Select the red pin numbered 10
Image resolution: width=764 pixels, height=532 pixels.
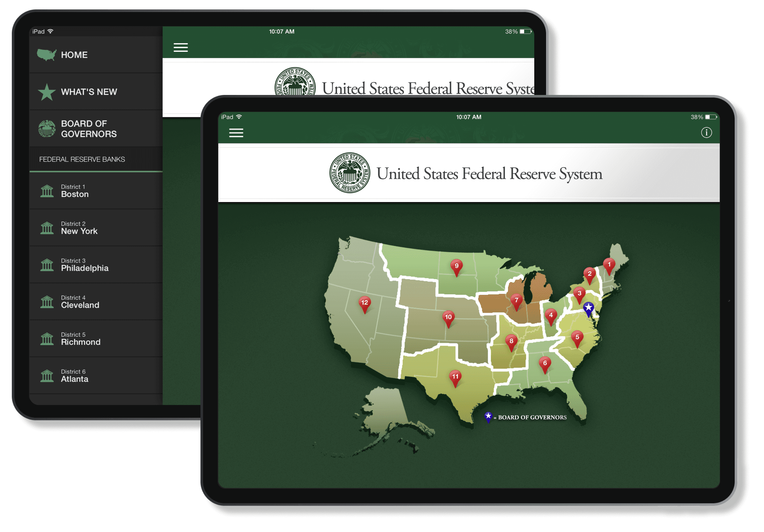point(448,317)
